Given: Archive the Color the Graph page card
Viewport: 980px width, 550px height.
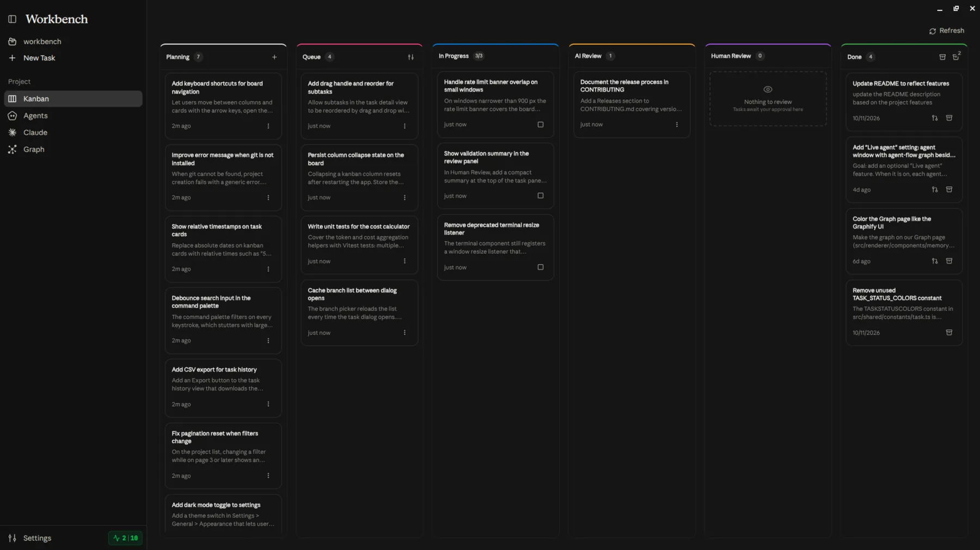Looking at the screenshot, I should coord(949,261).
